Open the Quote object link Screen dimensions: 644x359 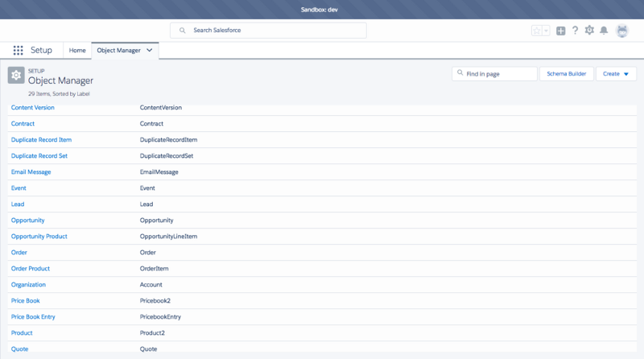pos(19,349)
